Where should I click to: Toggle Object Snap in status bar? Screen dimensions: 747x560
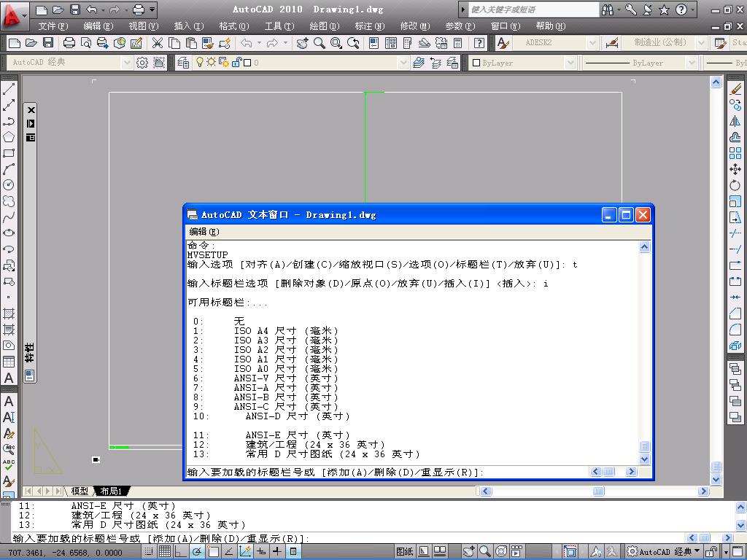coord(213,551)
